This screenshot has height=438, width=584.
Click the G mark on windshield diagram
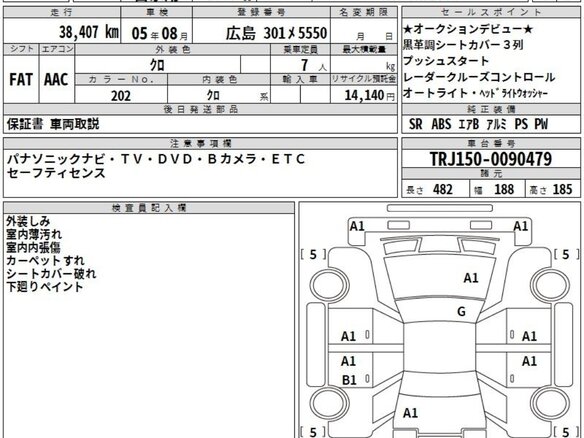pos(461,311)
